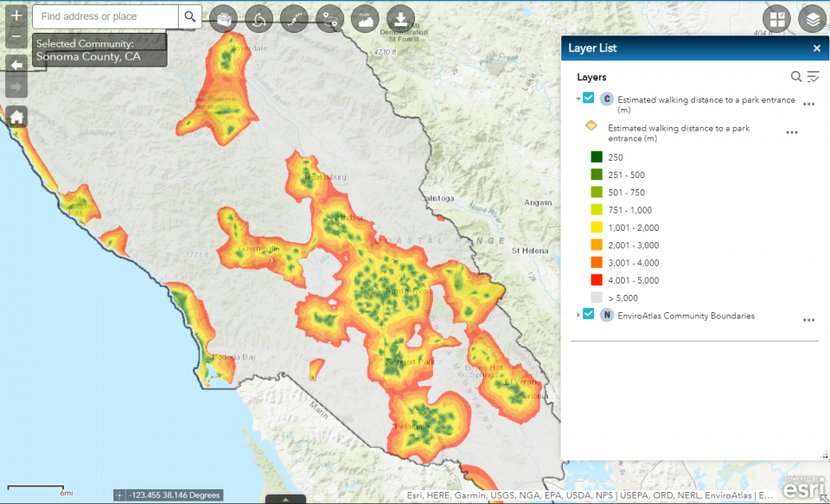
Task: Select the dotted-line measurement toolbar tool
Action: point(294,18)
